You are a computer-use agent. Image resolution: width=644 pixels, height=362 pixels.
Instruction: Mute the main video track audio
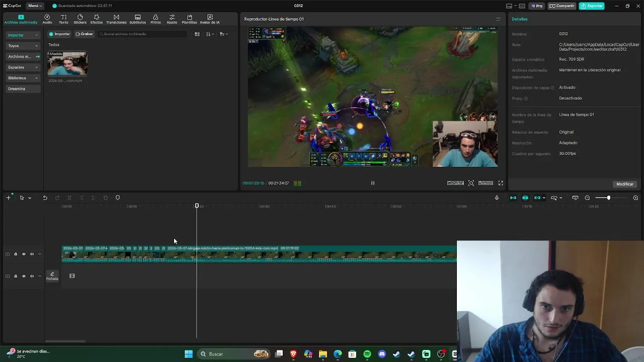pos(32,254)
